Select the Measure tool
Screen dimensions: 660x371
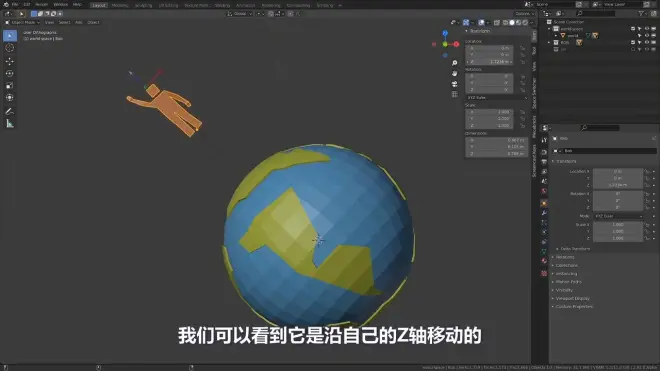[x=10, y=124]
